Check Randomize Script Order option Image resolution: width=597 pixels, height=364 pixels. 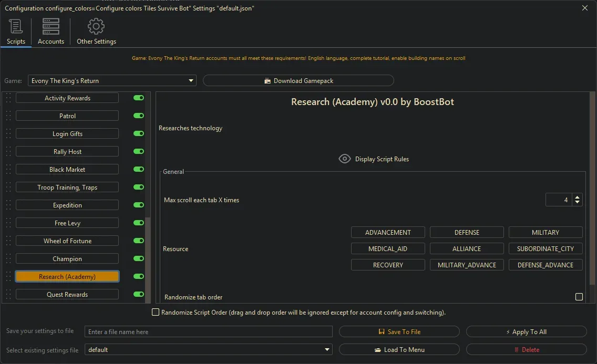click(x=156, y=312)
